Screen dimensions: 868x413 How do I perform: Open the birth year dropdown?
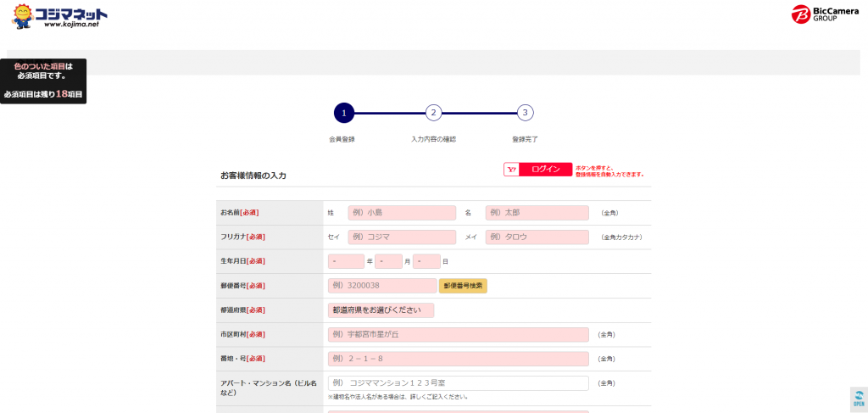coord(346,261)
